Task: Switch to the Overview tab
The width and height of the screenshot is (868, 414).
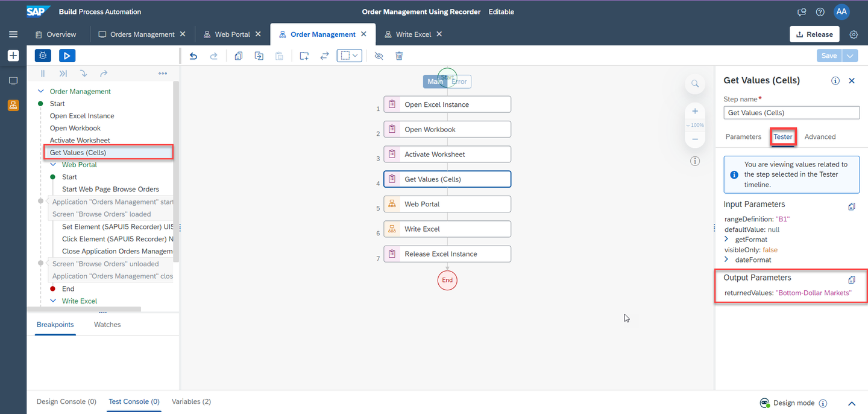Action: coord(55,34)
